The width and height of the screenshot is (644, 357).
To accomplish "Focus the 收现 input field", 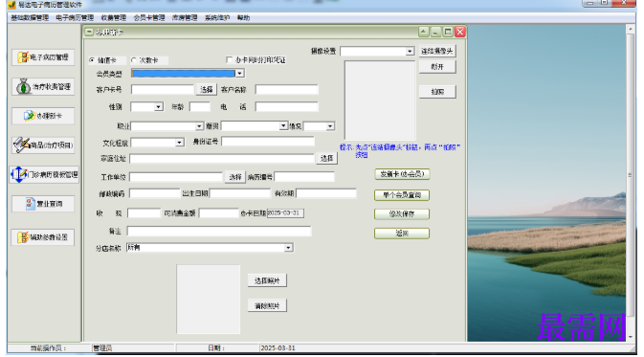I will [x=144, y=213].
